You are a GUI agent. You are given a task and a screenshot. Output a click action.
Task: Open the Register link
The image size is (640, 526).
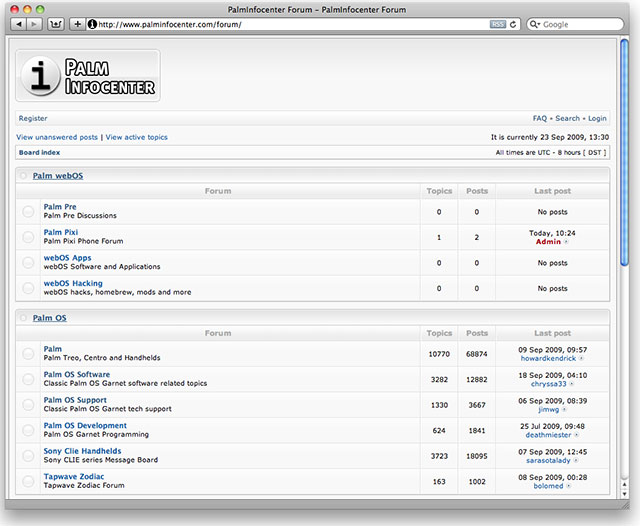33,118
